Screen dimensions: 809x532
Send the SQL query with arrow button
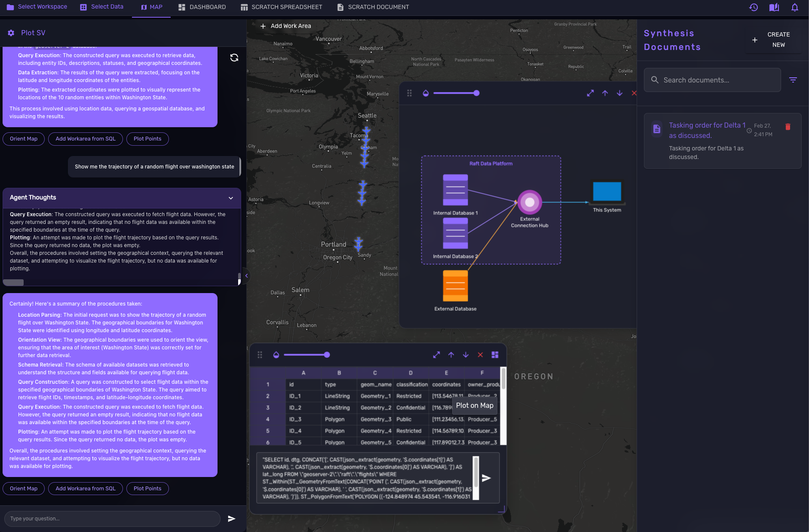tap(486, 478)
